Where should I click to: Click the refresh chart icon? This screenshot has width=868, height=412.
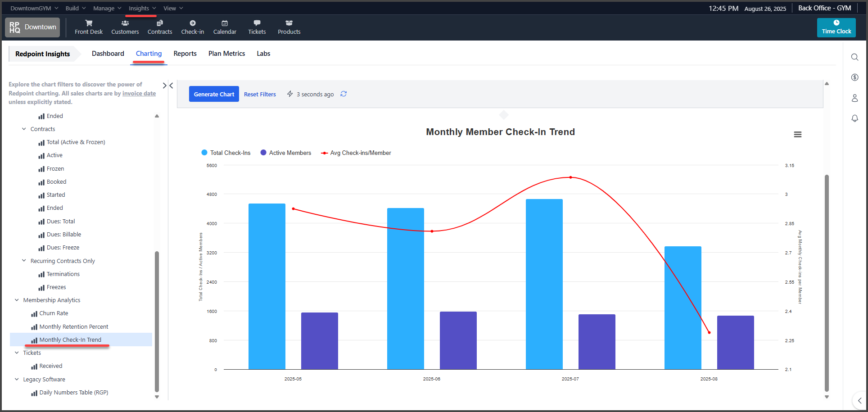point(344,94)
